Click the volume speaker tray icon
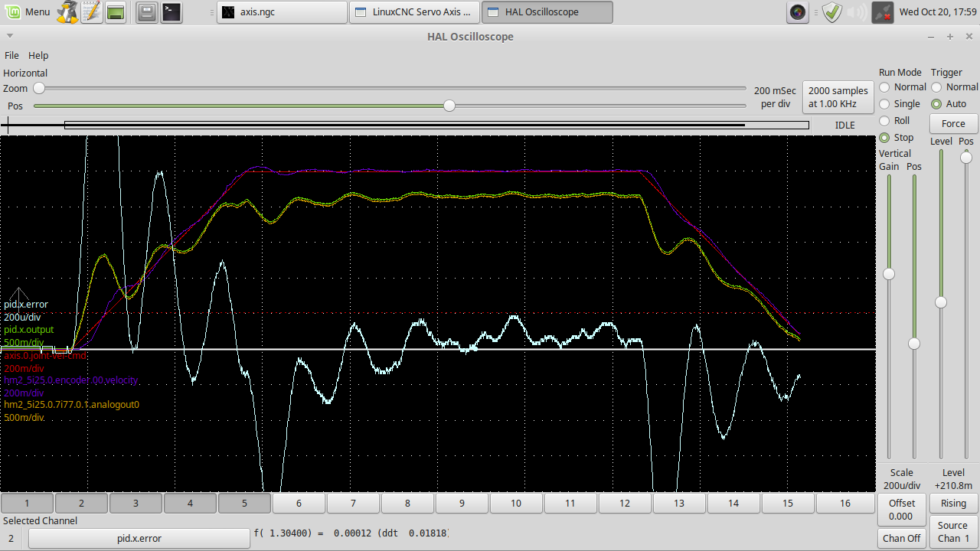This screenshot has width=980, height=551. (x=857, y=12)
